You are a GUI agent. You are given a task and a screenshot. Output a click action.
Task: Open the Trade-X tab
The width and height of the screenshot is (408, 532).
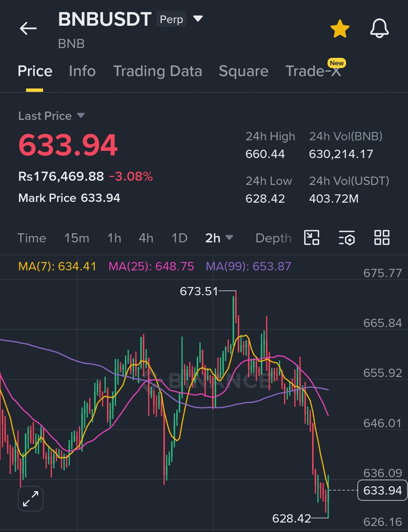click(x=313, y=71)
